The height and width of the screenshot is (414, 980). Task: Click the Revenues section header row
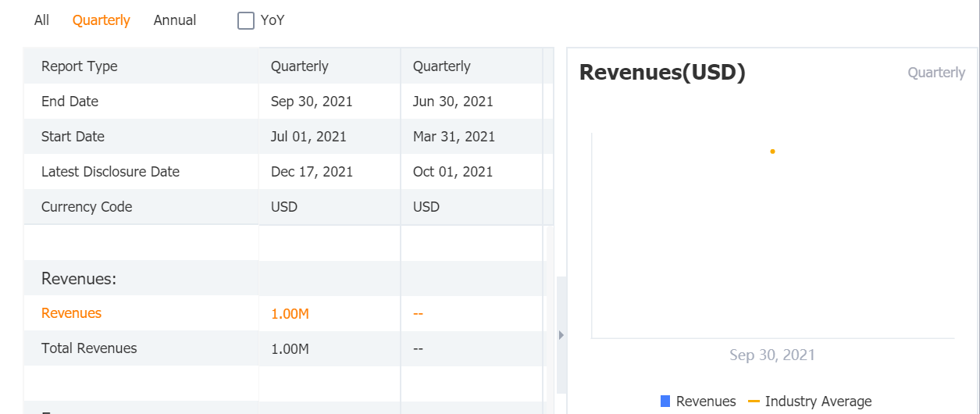(78, 279)
